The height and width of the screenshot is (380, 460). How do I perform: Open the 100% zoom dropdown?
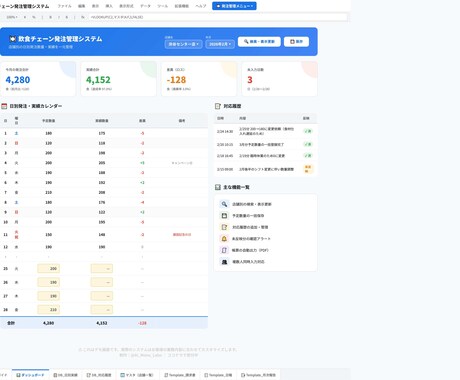click(x=12, y=17)
